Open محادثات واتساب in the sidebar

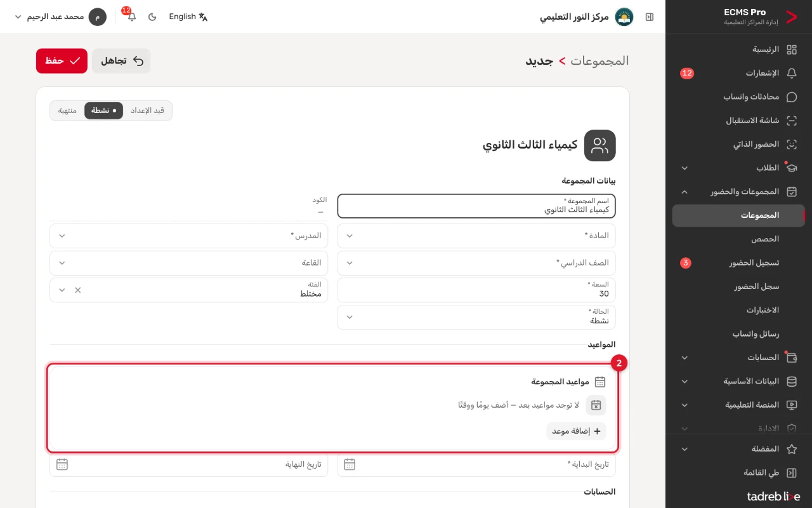738,97
